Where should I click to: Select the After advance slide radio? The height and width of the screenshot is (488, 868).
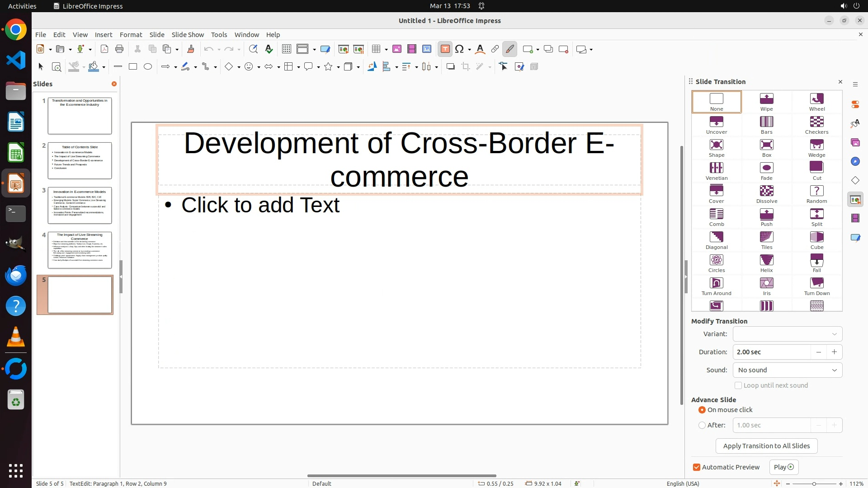(x=702, y=425)
